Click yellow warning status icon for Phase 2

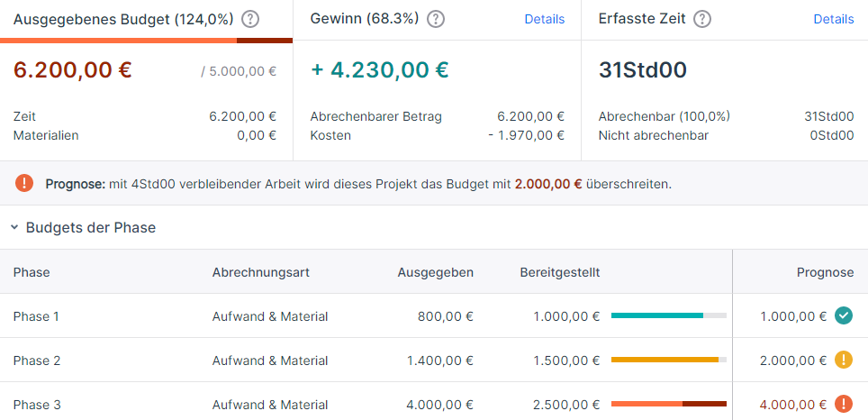click(x=844, y=361)
